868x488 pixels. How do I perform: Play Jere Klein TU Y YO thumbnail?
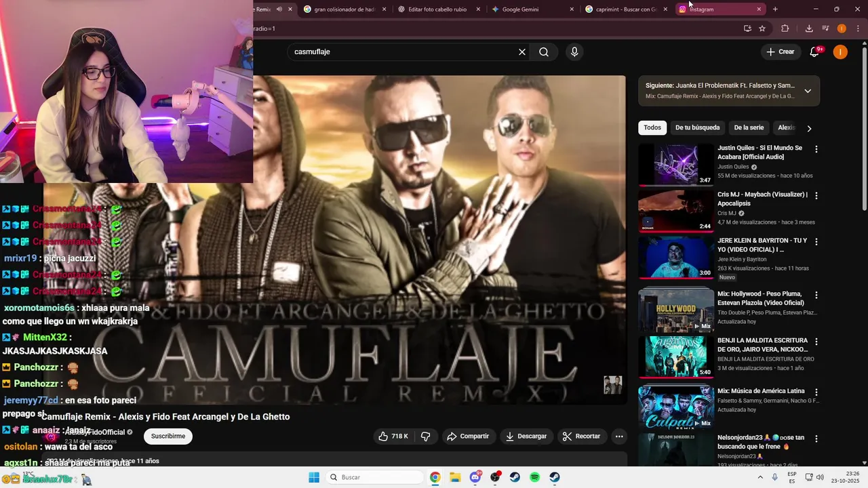676,257
